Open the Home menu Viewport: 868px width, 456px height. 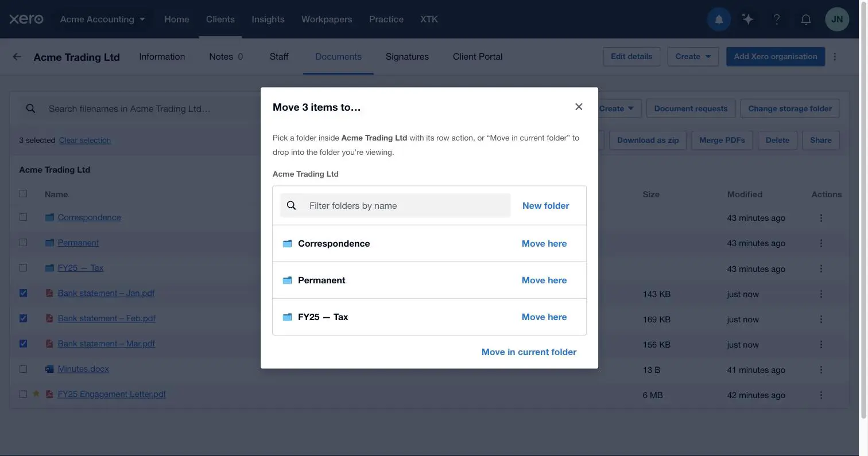(177, 20)
